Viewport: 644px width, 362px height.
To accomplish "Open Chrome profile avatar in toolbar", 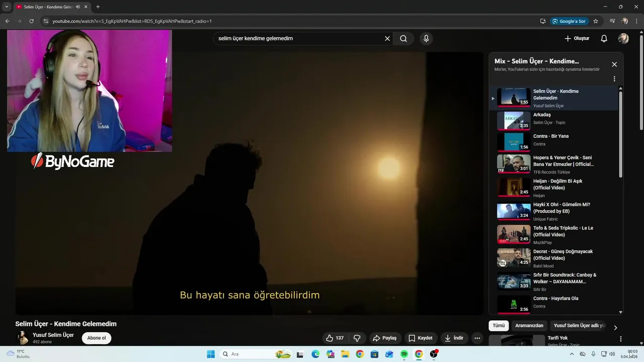I will pyautogui.click(x=624, y=21).
